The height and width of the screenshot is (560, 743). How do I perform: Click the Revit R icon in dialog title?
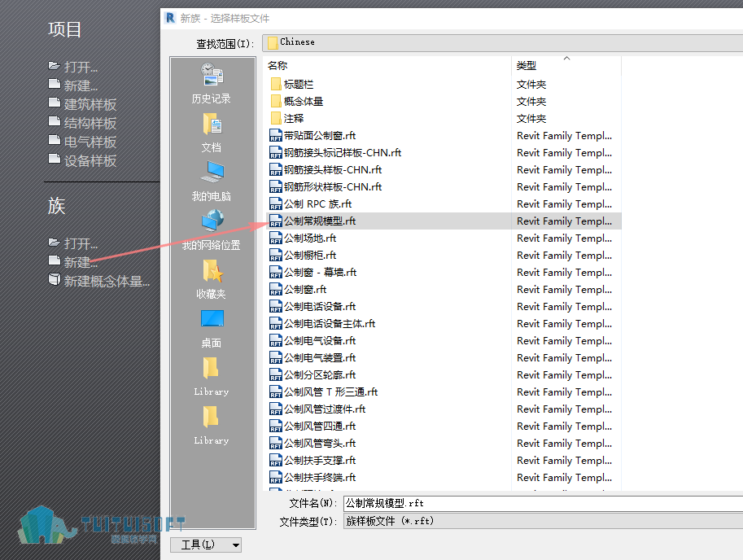[169, 18]
